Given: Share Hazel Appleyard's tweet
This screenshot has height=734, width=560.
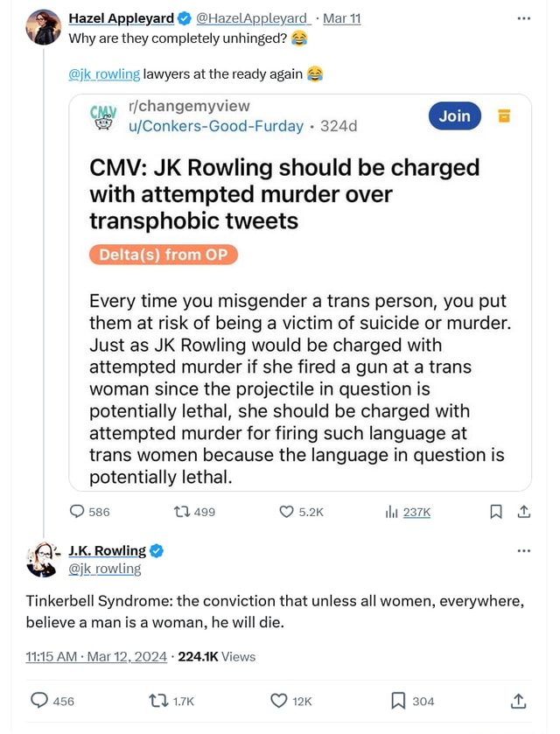Looking at the screenshot, I should coord(524,512).
